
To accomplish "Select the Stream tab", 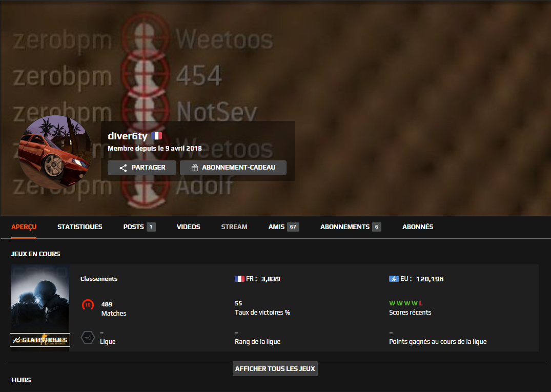I will click(234, 227).
